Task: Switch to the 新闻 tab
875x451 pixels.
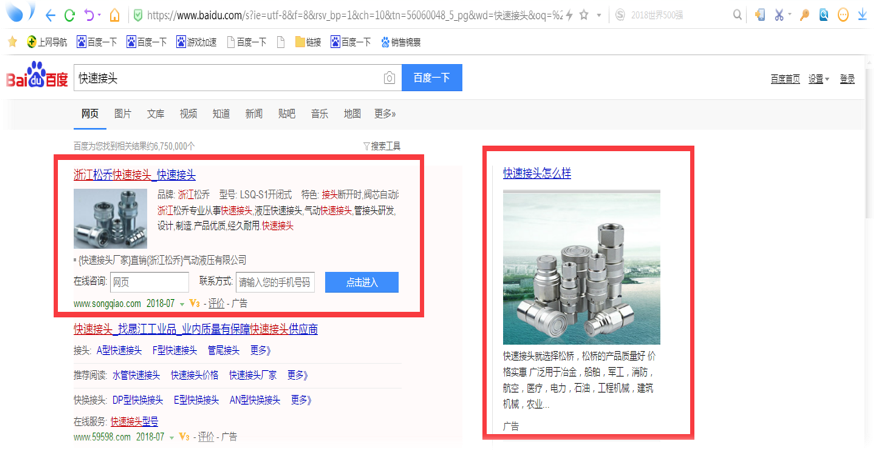Action: click(x=254, y=114)
